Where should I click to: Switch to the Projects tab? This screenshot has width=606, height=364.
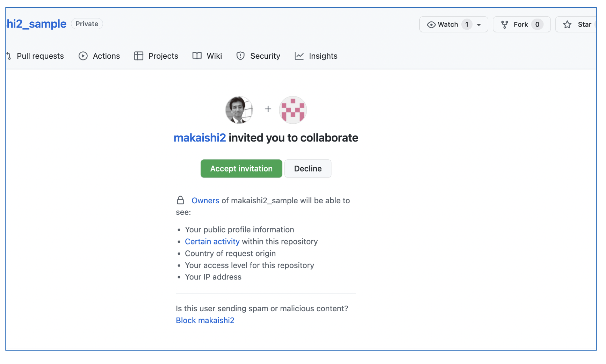coord(156,56)
